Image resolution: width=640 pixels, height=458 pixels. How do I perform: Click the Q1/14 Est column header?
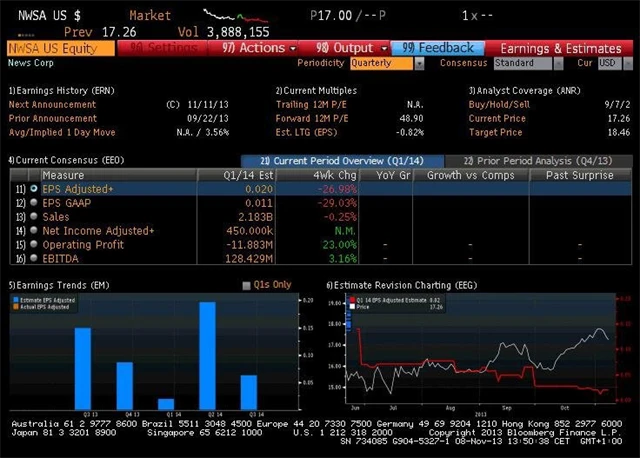pos(237,175)
